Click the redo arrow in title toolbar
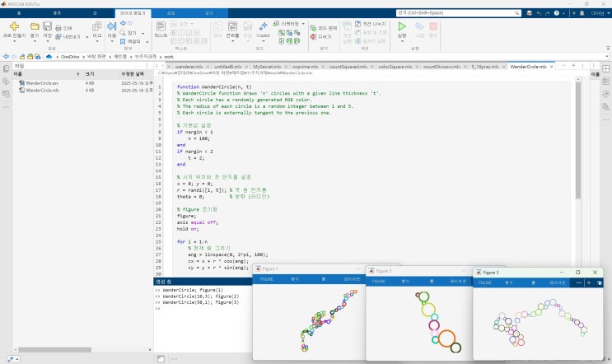 click(x=547, y=13)
